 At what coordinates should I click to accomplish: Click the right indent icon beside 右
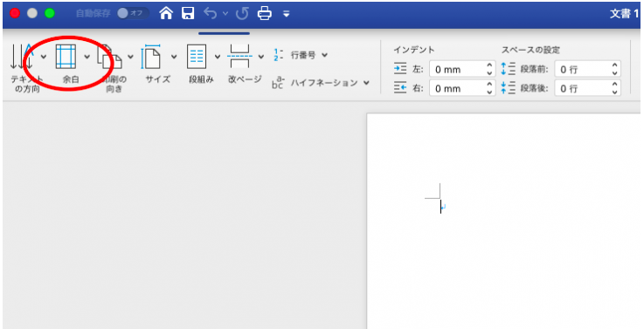click(x=400, y=88)
